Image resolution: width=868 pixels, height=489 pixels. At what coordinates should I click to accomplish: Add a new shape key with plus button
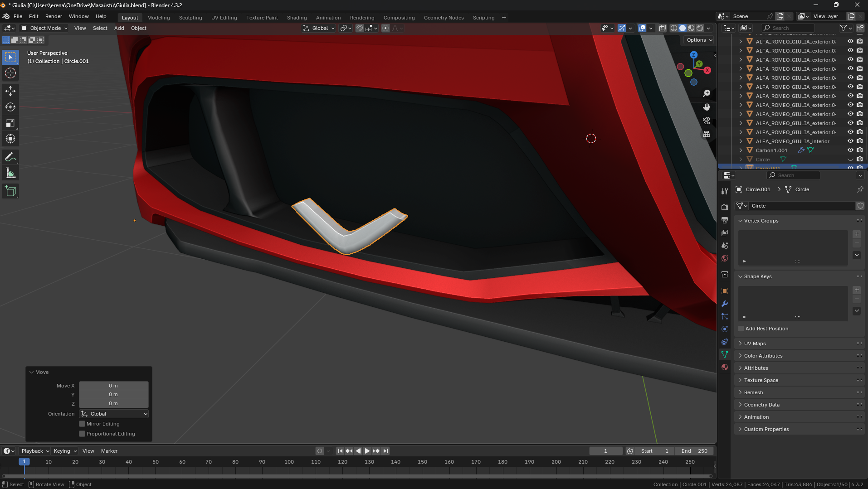coord(857,290)
